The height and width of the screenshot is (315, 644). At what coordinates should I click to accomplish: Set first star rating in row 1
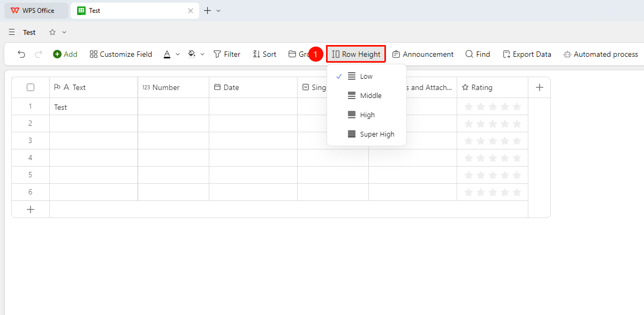pos(469,107)
